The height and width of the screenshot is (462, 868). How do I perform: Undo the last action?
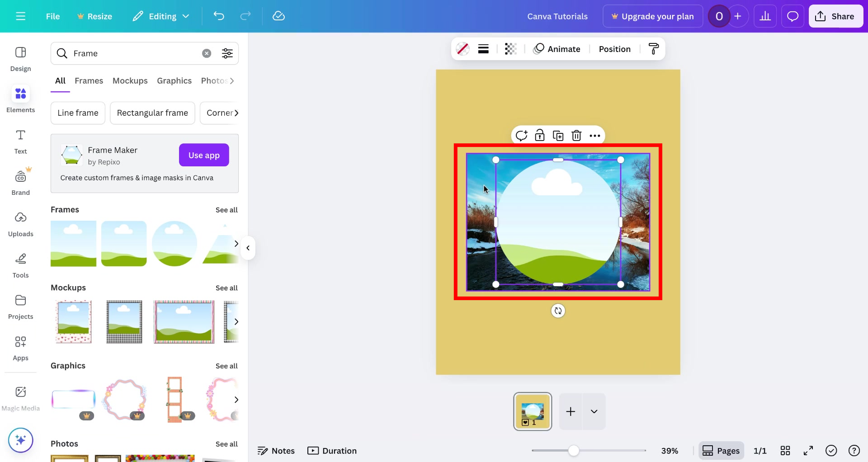tap(219, 16)
